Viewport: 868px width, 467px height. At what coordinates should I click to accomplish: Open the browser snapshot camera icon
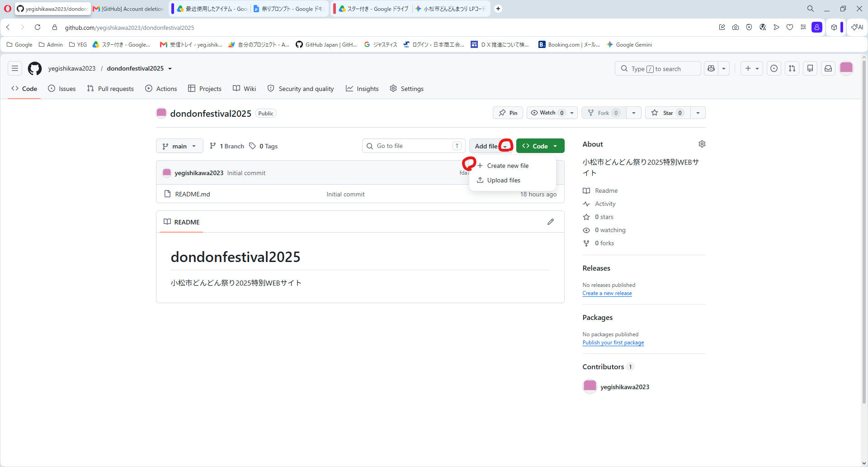coord(736,27)
